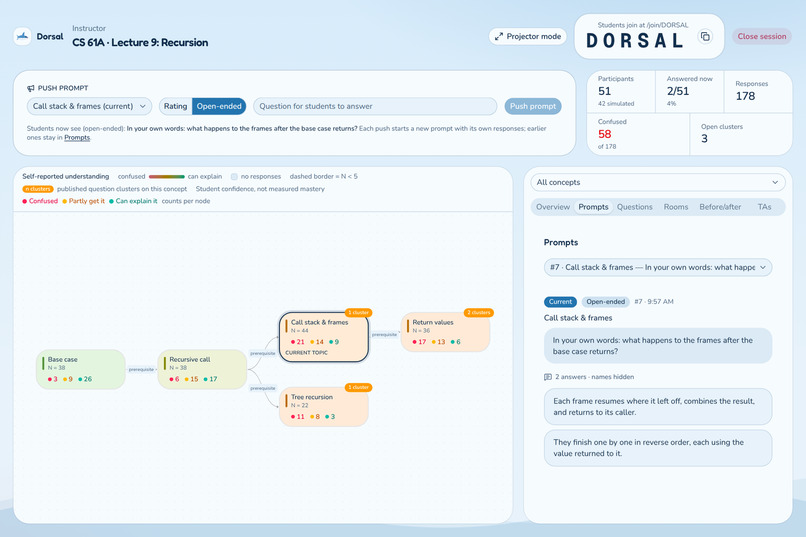Open the Questions tab
Image resolution: width=806 pixels, height=537 pixels.
(x=634, y=207)
